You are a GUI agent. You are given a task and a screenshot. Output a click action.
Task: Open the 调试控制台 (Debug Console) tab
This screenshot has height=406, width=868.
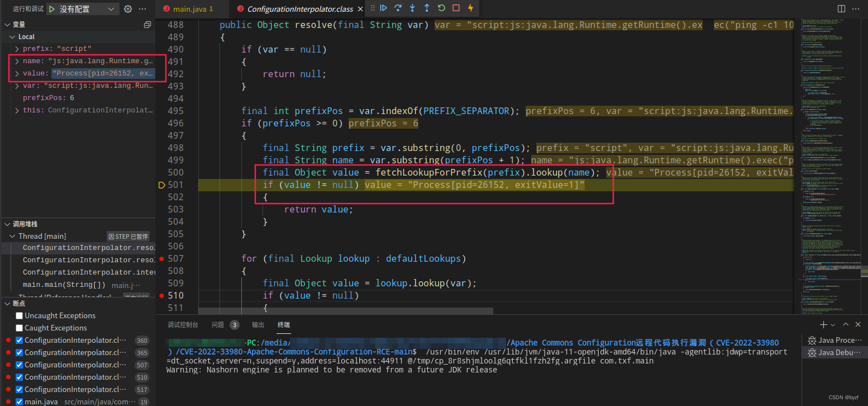[x=183, y=324]
